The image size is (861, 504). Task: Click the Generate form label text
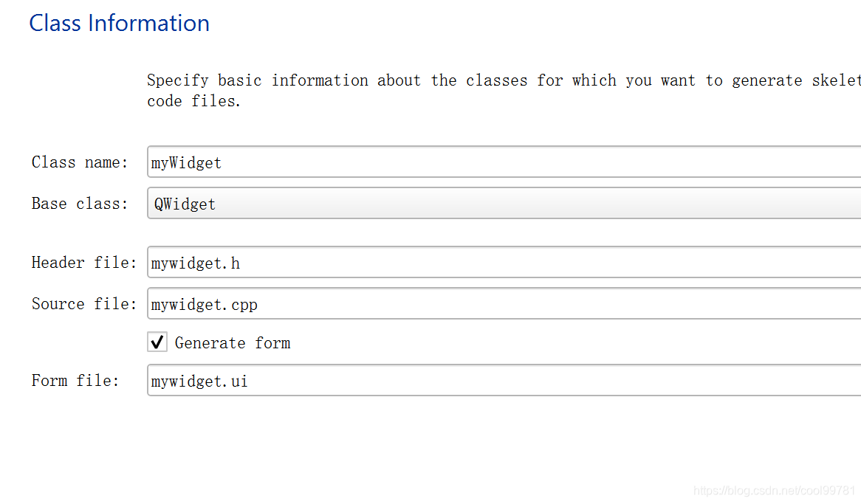(233, 343)
